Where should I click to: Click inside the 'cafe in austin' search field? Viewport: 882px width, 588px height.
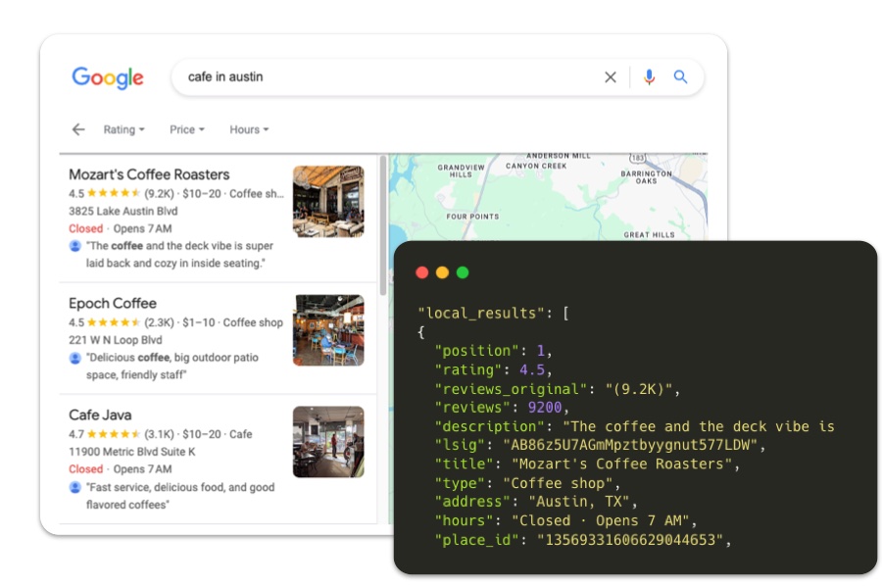tap(294, 76)
